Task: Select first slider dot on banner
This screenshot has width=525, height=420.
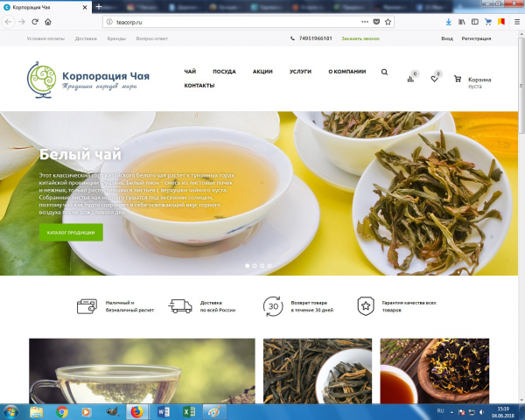Action: 247,266
